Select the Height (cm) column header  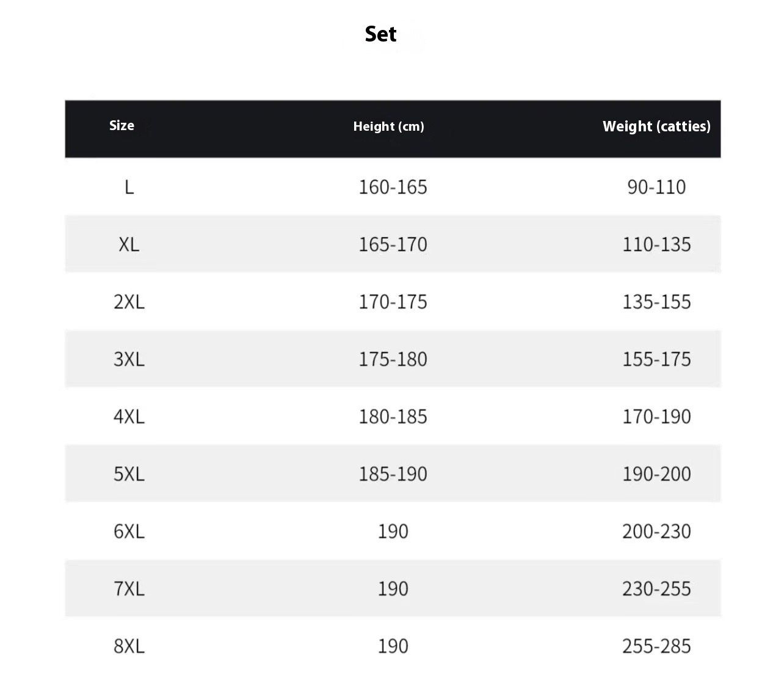(388, 126)
